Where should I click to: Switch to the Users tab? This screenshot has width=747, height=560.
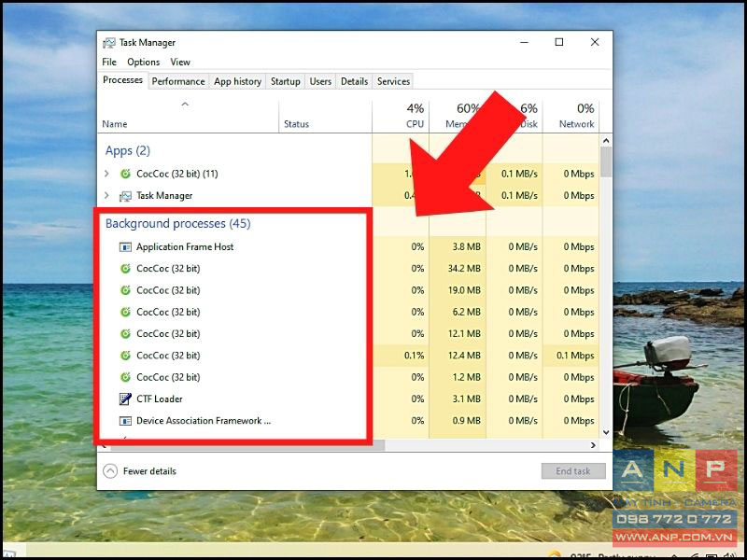(x=320, y=81)
